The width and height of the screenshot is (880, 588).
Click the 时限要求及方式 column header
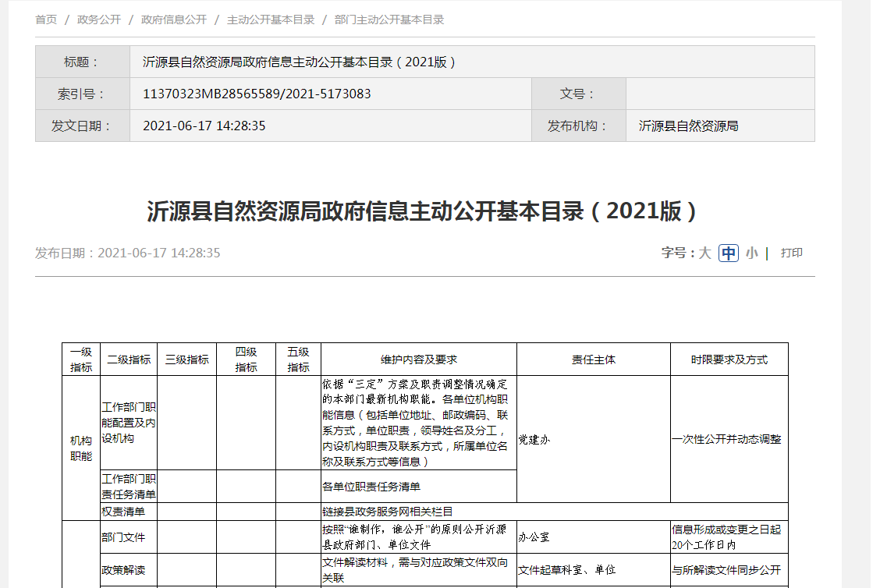[729, 360]
